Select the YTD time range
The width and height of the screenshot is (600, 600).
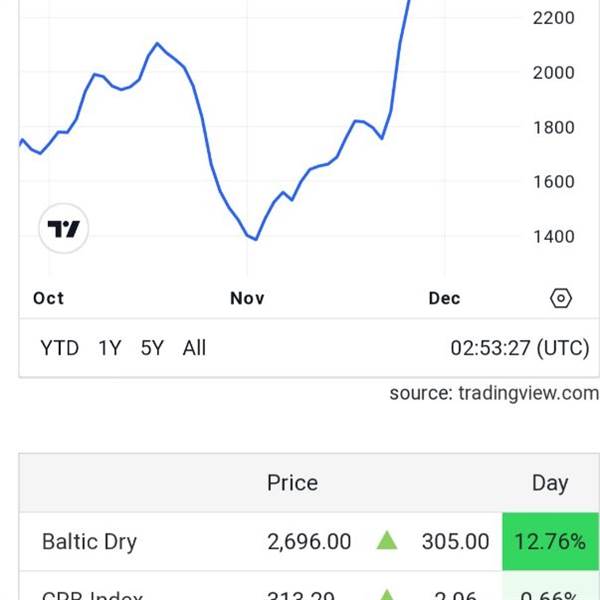[x=59, y=348]
